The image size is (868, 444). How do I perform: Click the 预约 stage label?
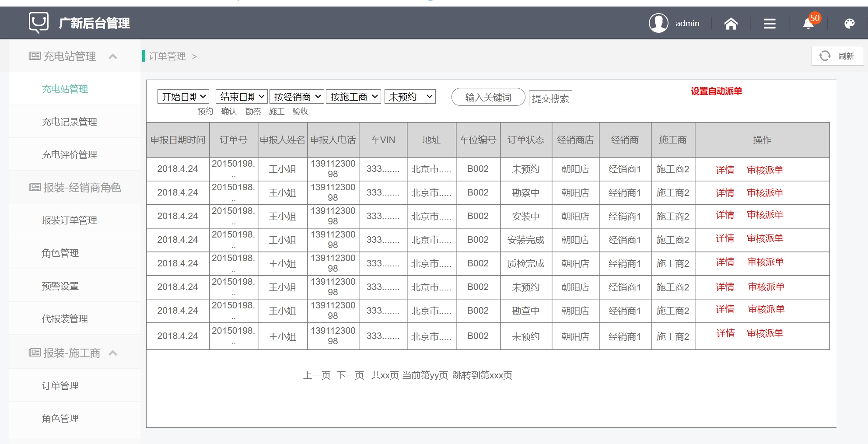tap(205, 111)
